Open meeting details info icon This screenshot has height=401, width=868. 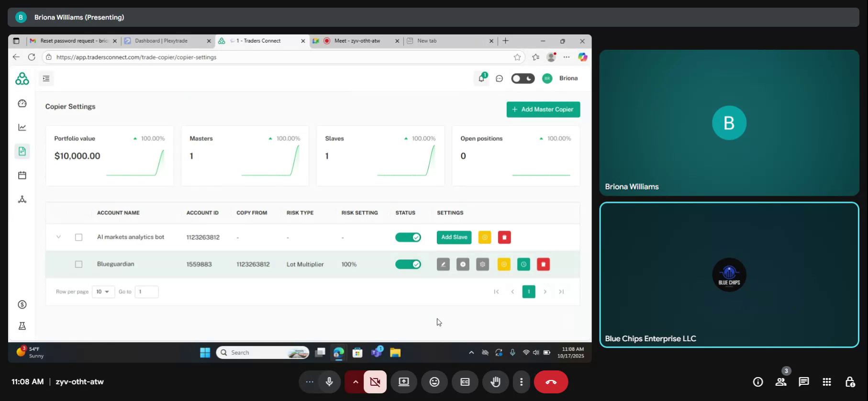pos(758,382)
